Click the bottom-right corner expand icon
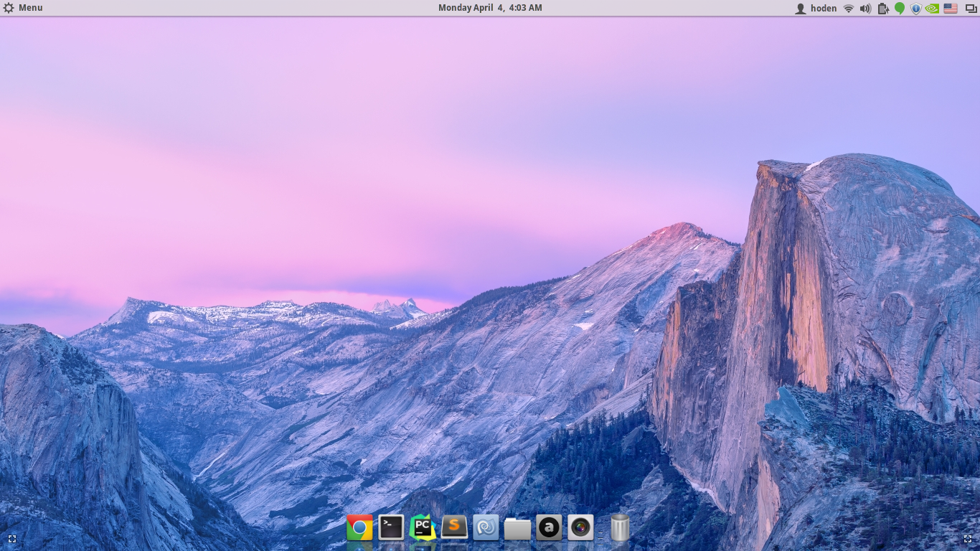 968,539
